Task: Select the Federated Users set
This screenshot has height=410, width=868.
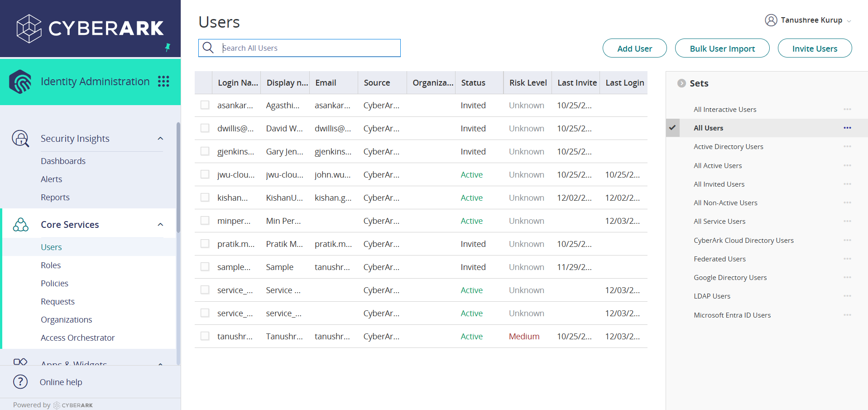Action: click(x=719, y=259)
